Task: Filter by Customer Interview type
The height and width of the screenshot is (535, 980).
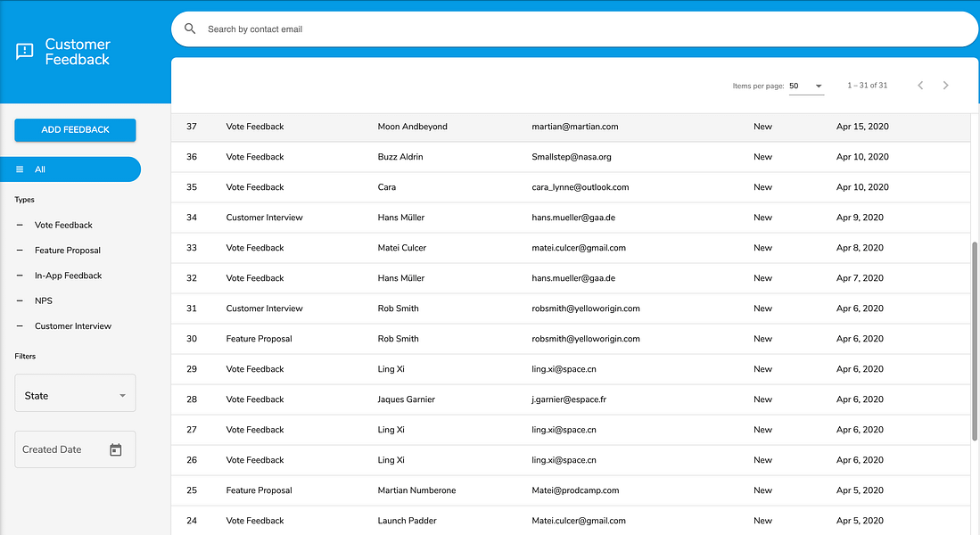Action: 72,326
